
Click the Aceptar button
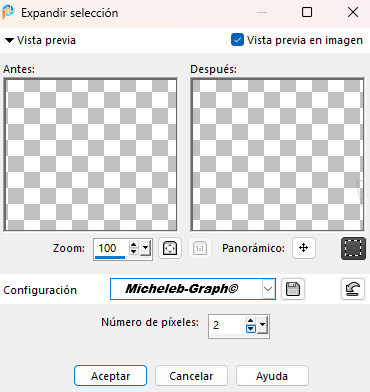tap(110, 376)
